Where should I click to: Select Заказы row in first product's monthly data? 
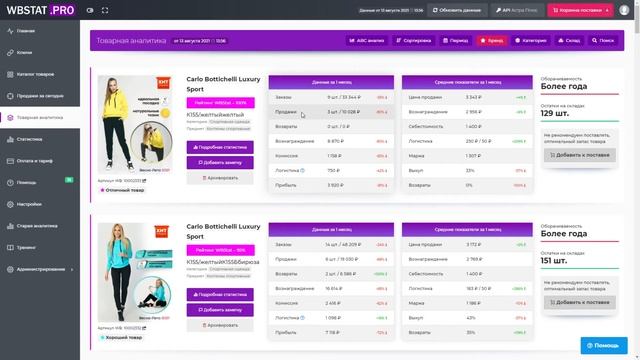click(331, 97)
